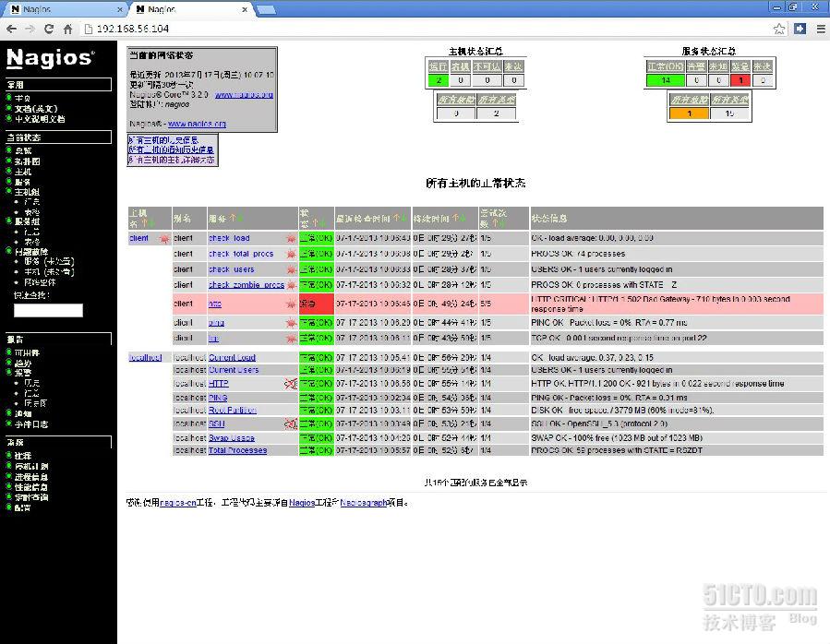The image size is (830, 644).
Task: Sort ascending by status column arrow
Action: pos(315,223)
